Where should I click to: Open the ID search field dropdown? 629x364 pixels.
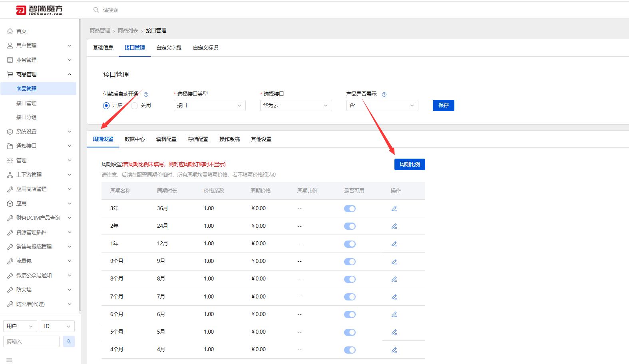click(58, 326)
